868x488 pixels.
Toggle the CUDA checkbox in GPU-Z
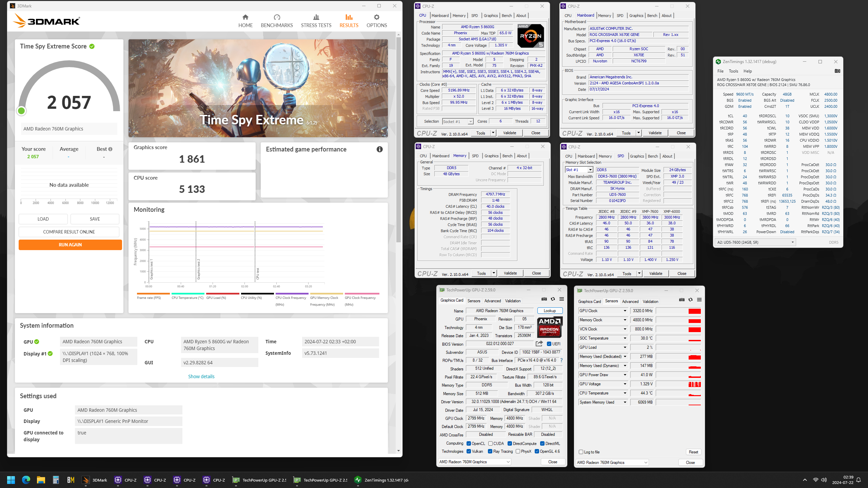pyautogui.click(x=490, y=443)
